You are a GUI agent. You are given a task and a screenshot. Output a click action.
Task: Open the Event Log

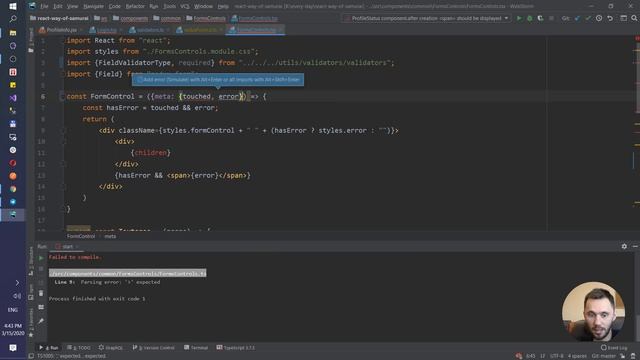(613, 348)
